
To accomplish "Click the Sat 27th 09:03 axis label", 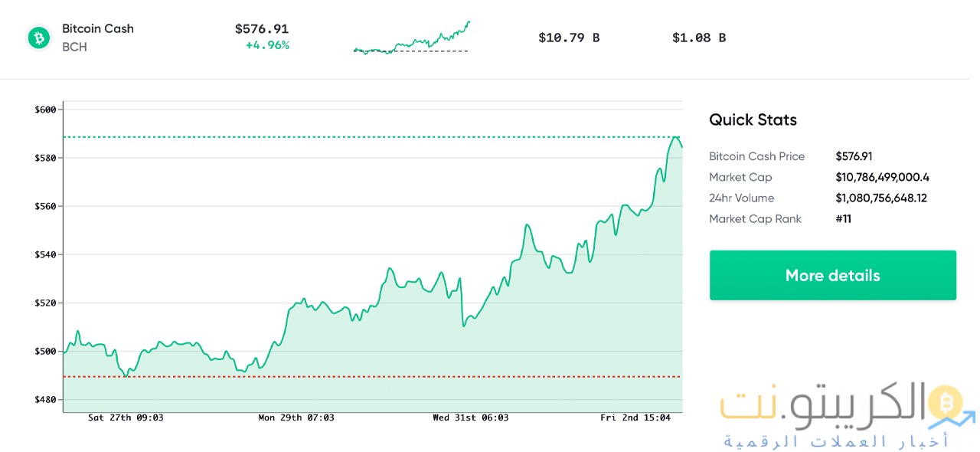I will coord(126,418).
